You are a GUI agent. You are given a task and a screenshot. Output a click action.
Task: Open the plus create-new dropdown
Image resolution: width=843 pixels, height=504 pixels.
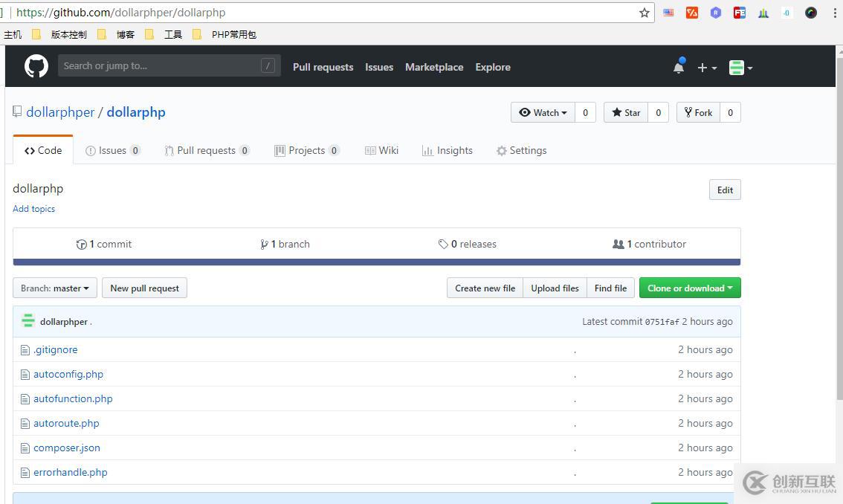click(707, 68)
